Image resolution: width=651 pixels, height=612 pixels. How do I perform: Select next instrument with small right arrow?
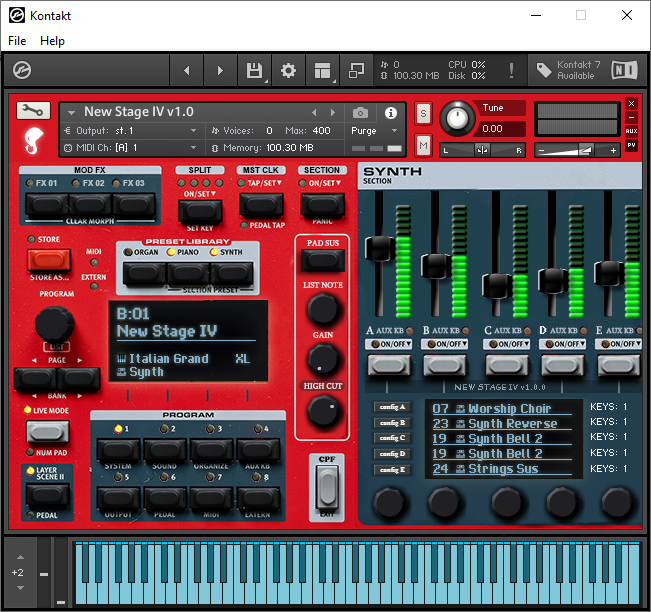[x=333, y=113]
